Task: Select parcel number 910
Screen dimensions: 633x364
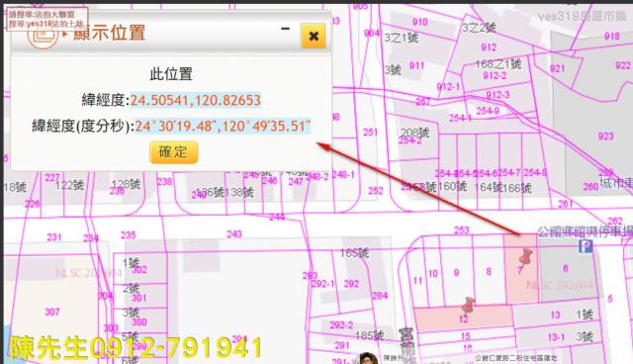Action: [419, 22]
